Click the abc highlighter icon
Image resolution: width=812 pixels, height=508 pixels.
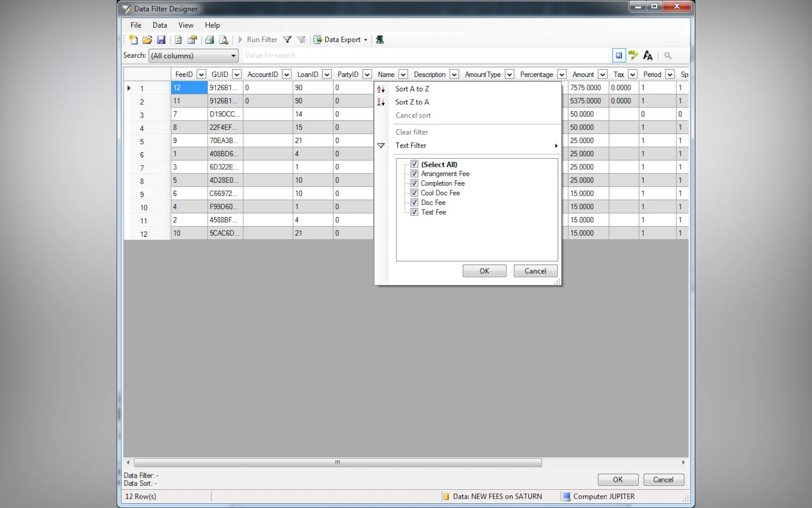pos(633,55)
